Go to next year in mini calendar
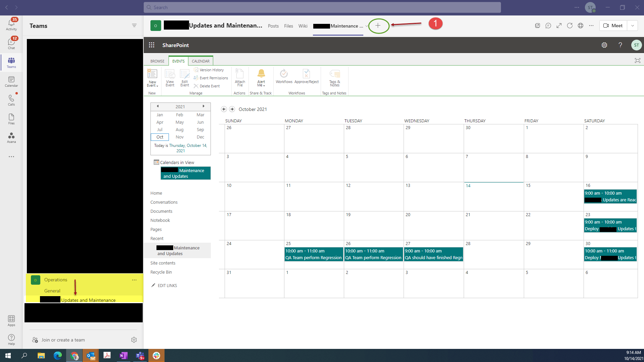Image resolution: width=644 pixels, height=362 pixels. (x=203, y=106)
